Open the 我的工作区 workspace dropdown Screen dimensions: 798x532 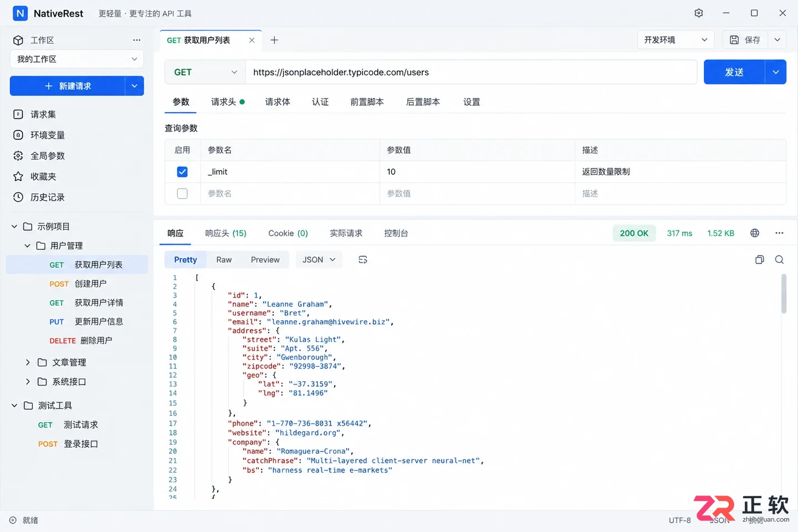(x=76, y=59)
